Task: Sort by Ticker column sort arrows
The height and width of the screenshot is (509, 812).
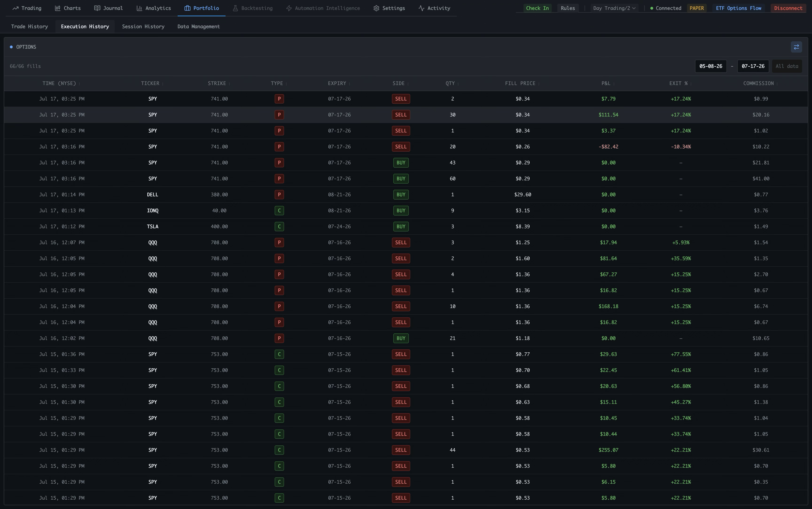Action: [x=163, y=84]
